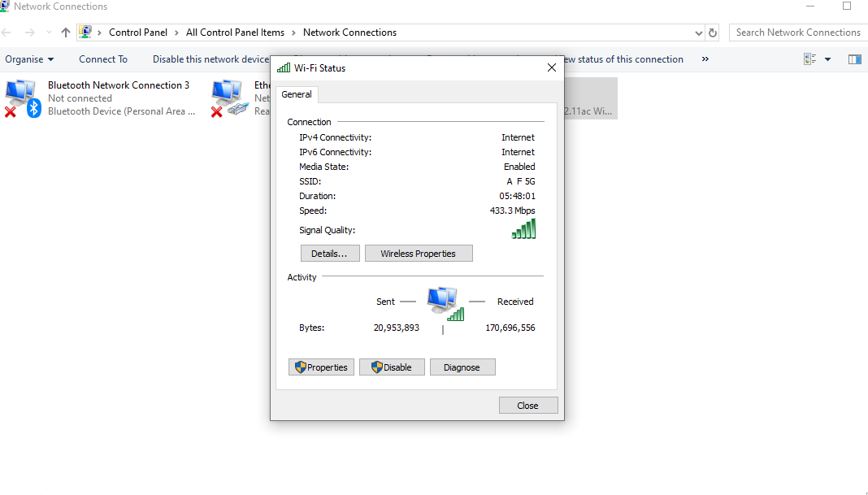
Task: Navigate up one folder level with up arrow
Action: (65, 33)
